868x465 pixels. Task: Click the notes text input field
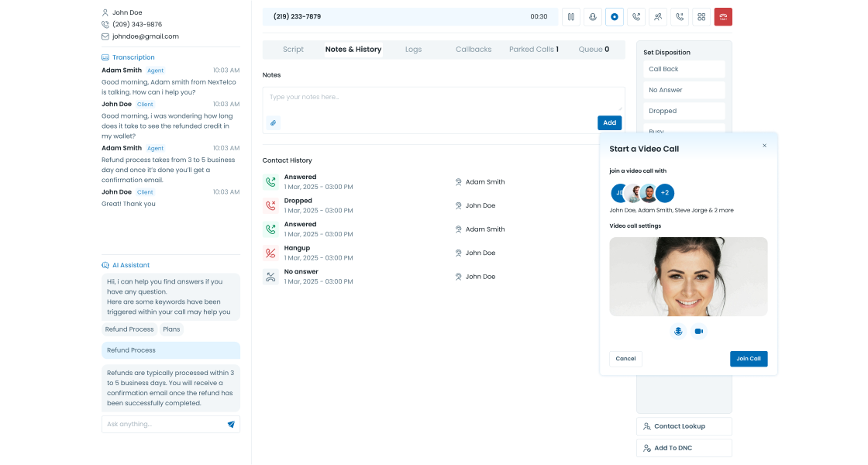pos(442,98)
